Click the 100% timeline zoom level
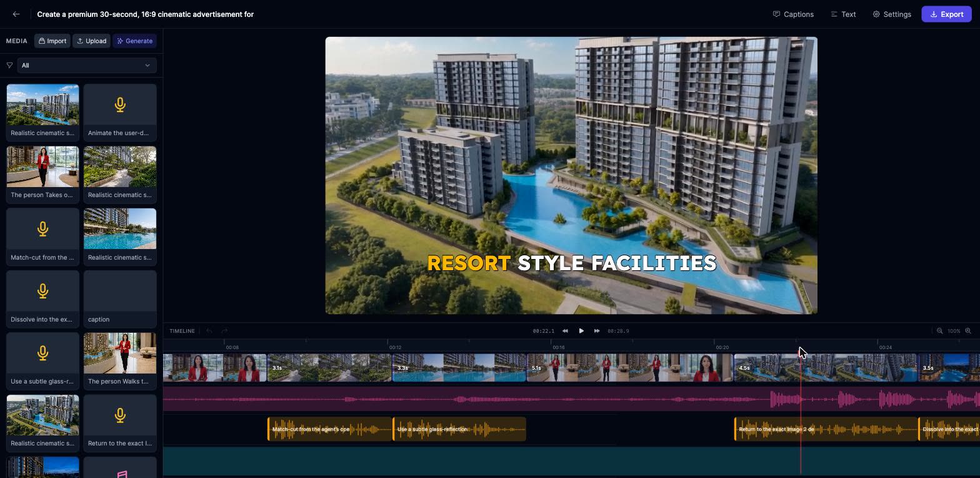Viewport: 980px width, 478px height. pyautogui.click(x=954, y=331)
